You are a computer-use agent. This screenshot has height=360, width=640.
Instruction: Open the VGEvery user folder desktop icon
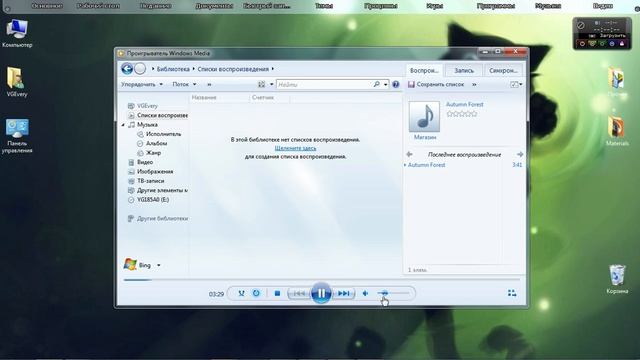click(x=17, y=82)
